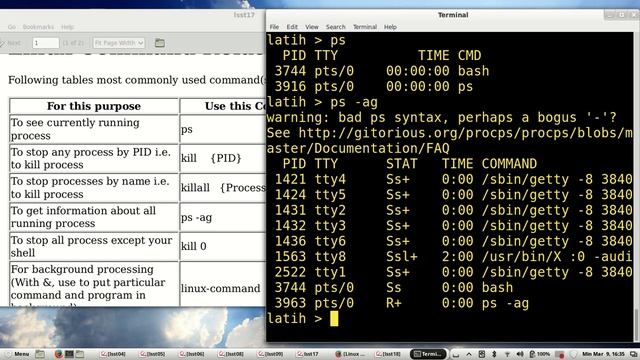Viewport: 640px width, 360px height.
Task: Open the folder icon right of quick-launch terminal
Action: [x=80, y=354]
